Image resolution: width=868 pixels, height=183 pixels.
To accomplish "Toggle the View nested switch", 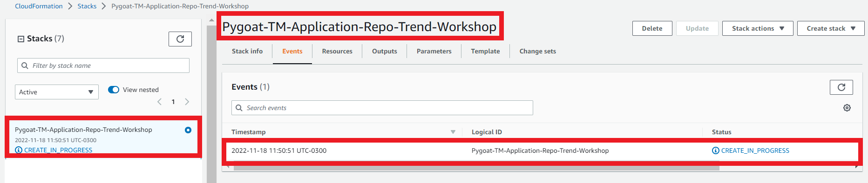I will click(114, 90).
